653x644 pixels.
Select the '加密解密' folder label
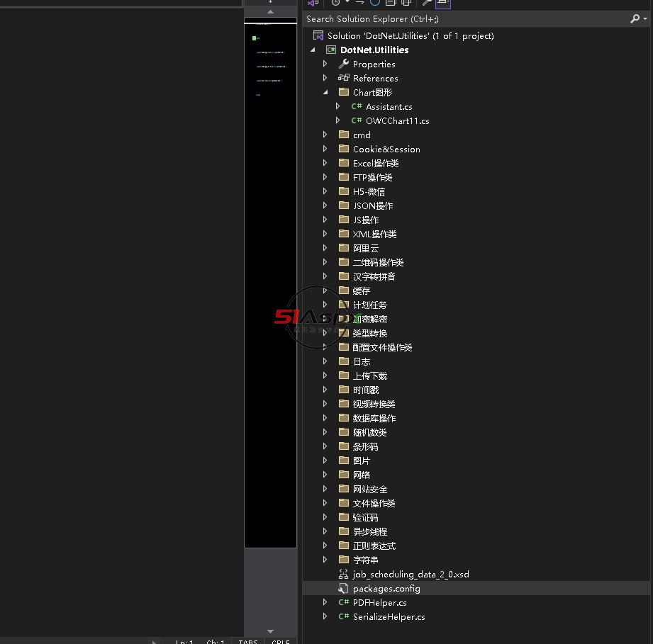[370, 319]
